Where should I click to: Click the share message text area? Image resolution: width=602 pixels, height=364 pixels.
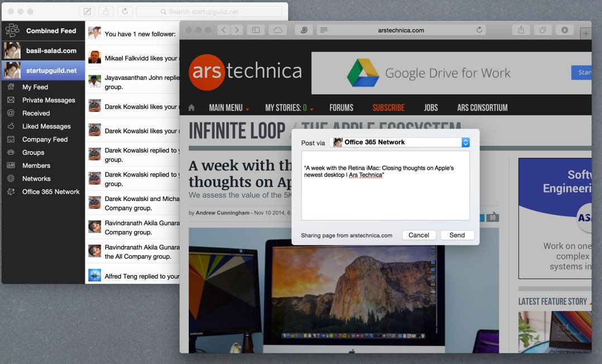click(x=385, y=185)
